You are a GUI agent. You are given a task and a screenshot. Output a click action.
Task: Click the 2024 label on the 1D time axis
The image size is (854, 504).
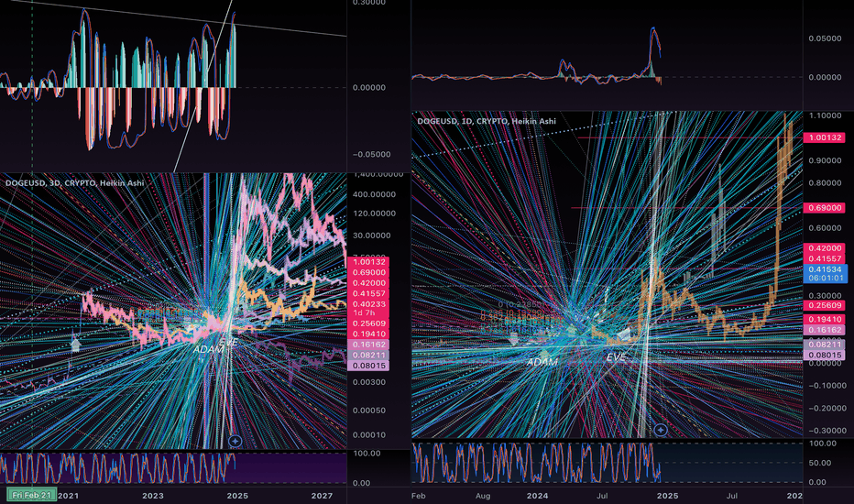[538, 496]
